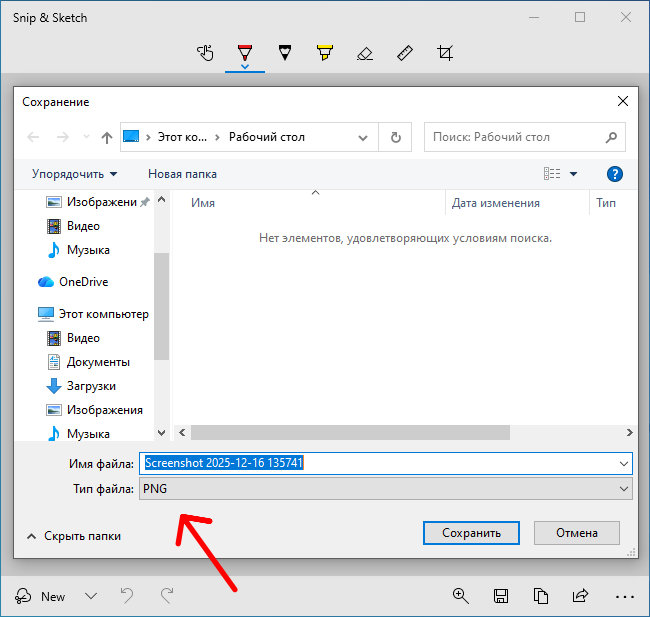Open the view options dropdown arrow
This screenshot has width=650, height=617.
573,174
